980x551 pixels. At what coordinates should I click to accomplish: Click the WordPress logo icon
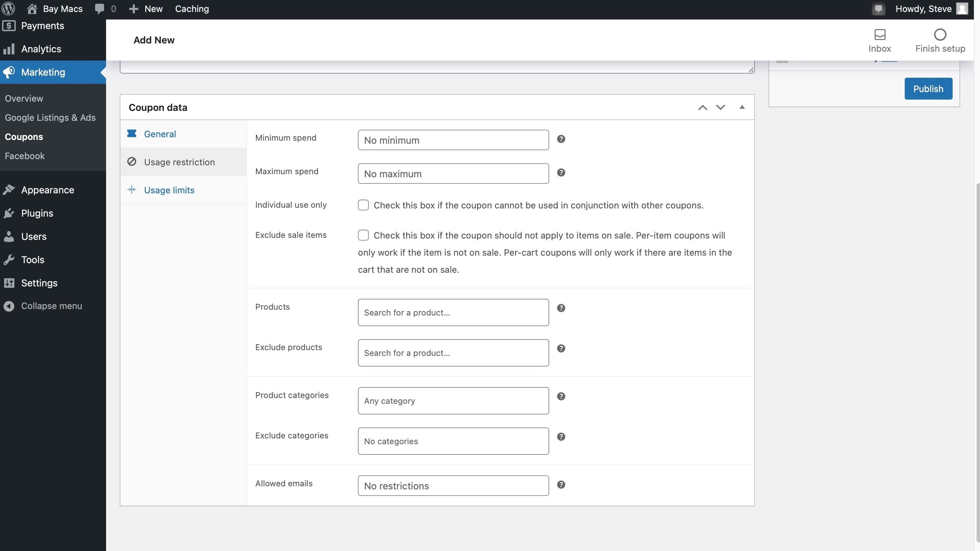pyautogui.click(x=8, y=8)
